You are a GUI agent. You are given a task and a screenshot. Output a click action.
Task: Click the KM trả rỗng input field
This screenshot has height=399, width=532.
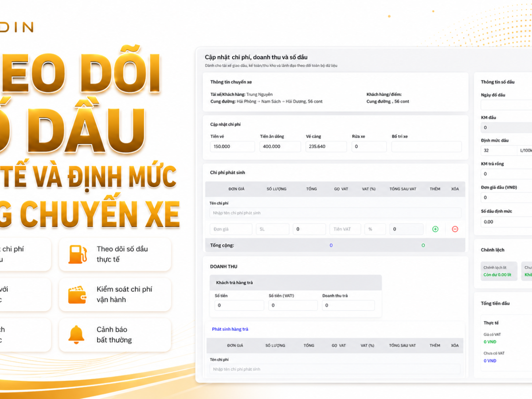click(506, 174)
